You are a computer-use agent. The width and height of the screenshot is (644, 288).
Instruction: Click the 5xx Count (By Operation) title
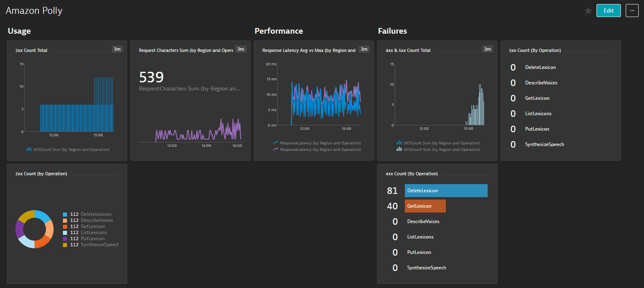[x=535, y=50]
